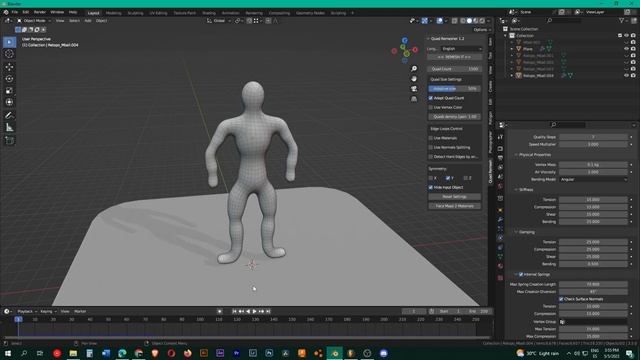The height and width of the screenshot is (360, 640).
Task: Enable Use Normals Splitting checkbox
Action: (431, 147)
